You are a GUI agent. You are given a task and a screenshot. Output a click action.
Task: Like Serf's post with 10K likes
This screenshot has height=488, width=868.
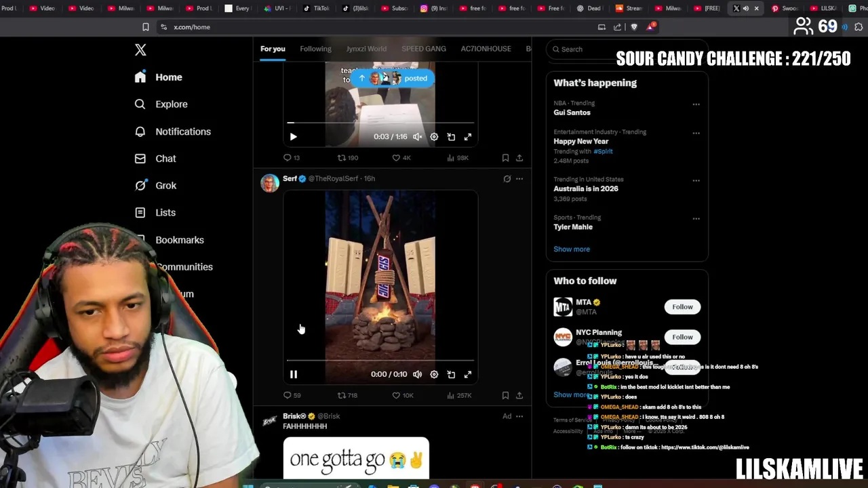coord(403,395)
